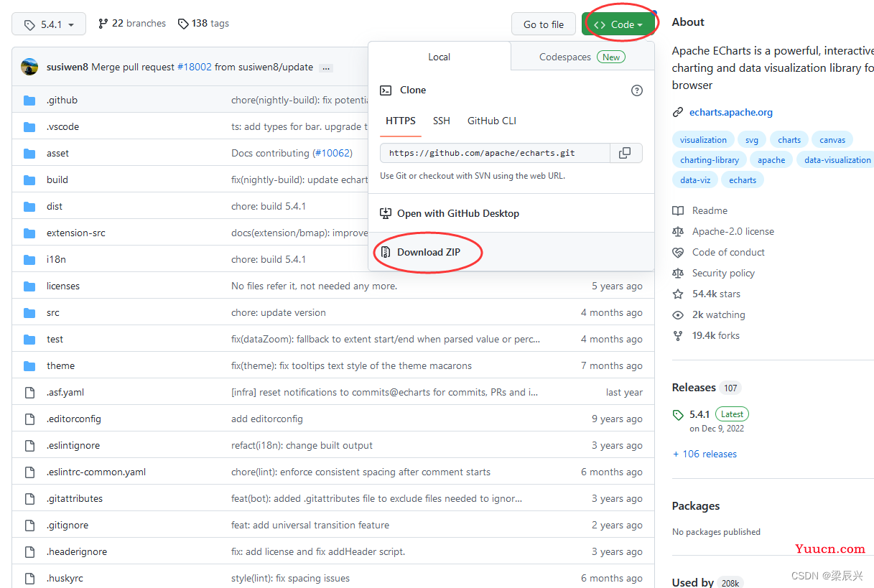Select the HTTPS clone tab
The width and height of the screenshot is (874, 588).
point(401,121)
